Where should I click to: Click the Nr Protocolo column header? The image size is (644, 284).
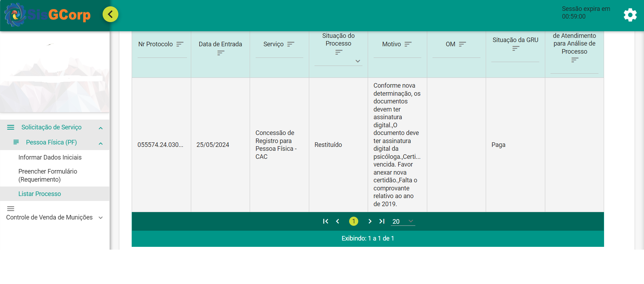(155, 44)
